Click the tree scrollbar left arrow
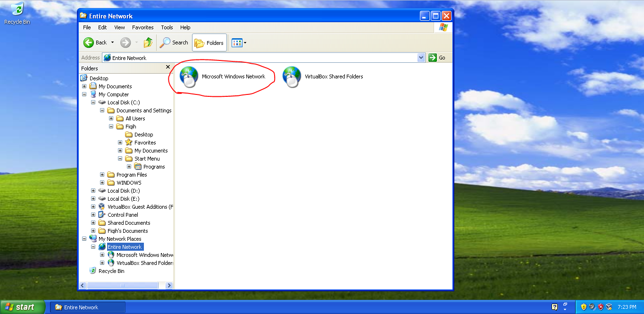This screenshot has width=644, height=314. (83, 285)
